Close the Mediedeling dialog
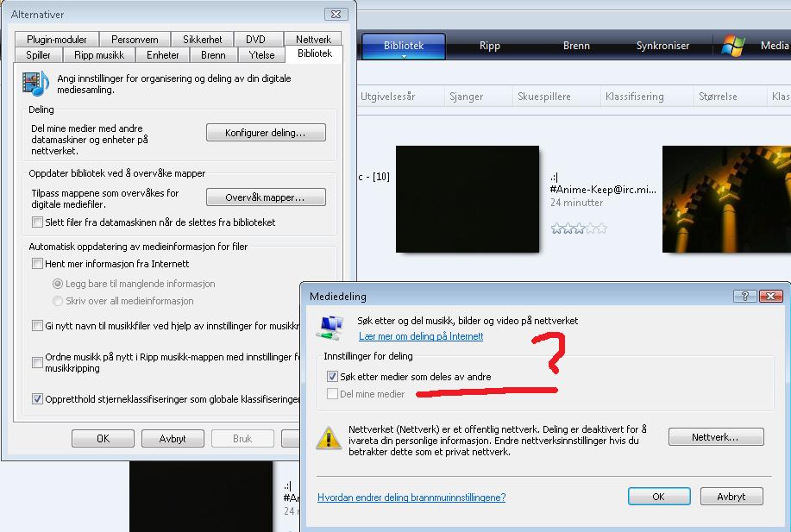791x532 pixels. coord(770,296)
